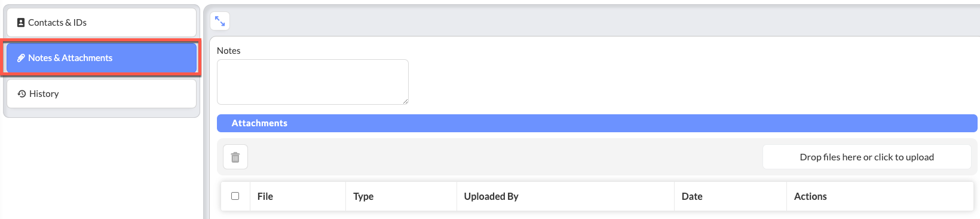Click the expand fullscreen arrows icon
This screenshot has width=980, height=219.
point(220,22)
